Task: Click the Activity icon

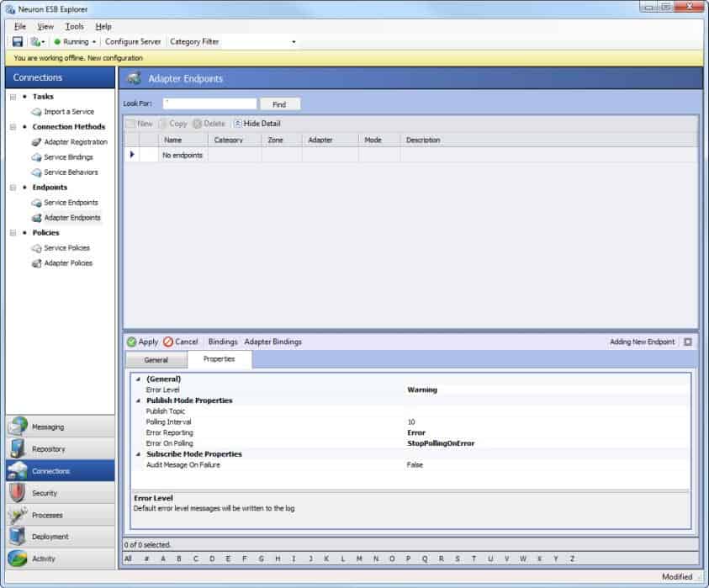Action: pyautogui.click(x=19, y=559)
